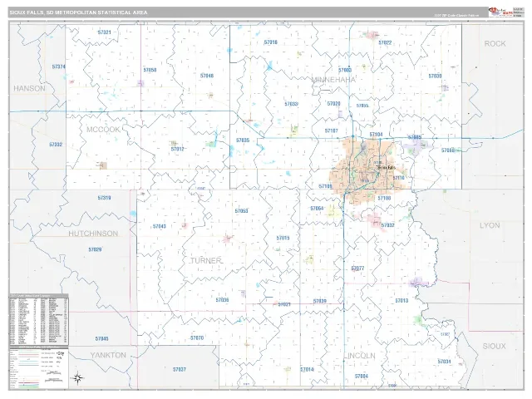Select the SIOUX county label

pos(494,347)
